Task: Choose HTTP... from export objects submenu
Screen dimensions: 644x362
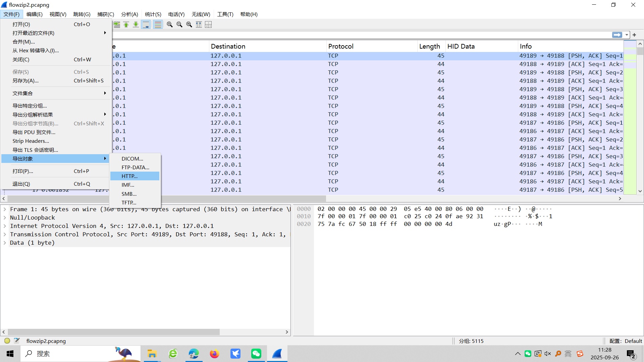Action: tap(129, 176)
